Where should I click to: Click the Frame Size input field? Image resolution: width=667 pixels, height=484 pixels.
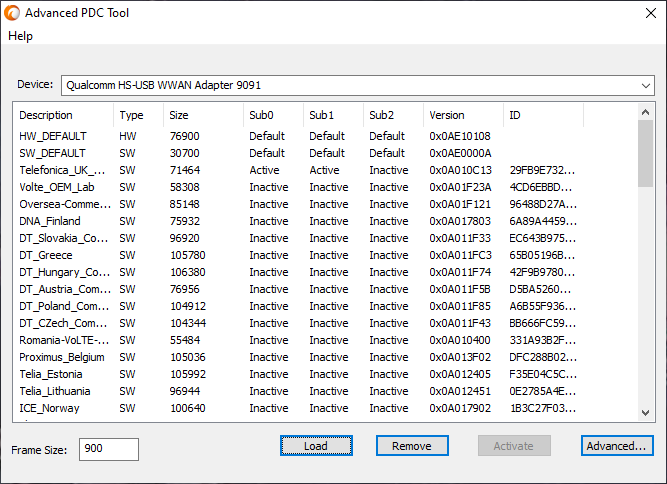tap(108, 449)
